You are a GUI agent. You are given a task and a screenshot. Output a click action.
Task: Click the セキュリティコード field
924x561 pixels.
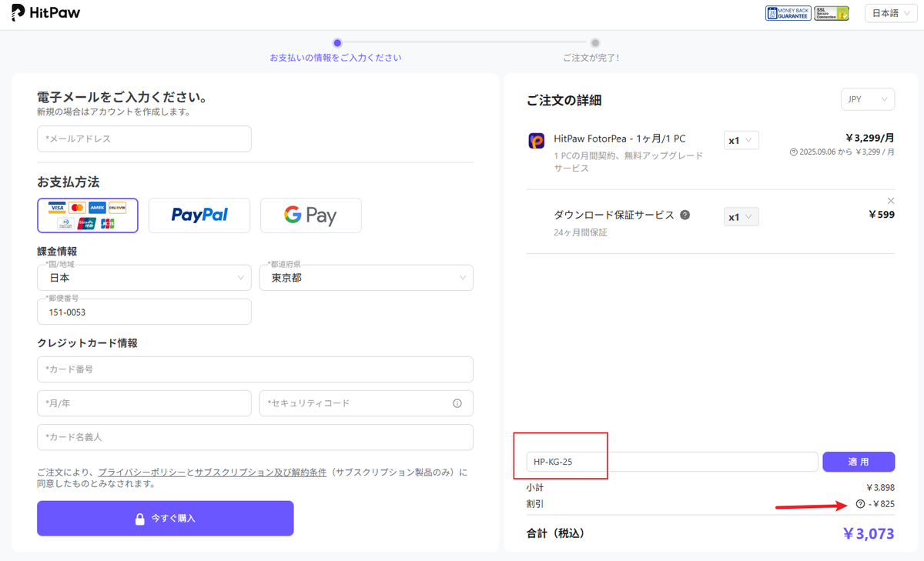[367, 403]
